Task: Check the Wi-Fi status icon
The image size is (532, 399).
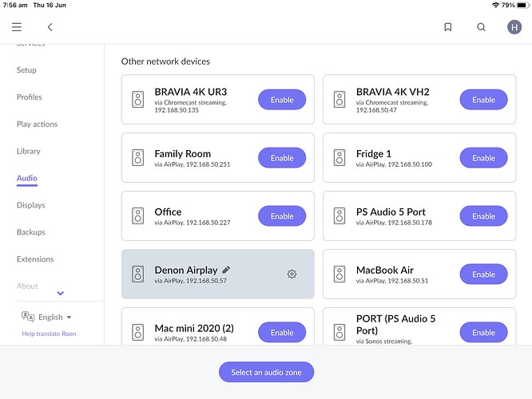Action: pos(496,5)
